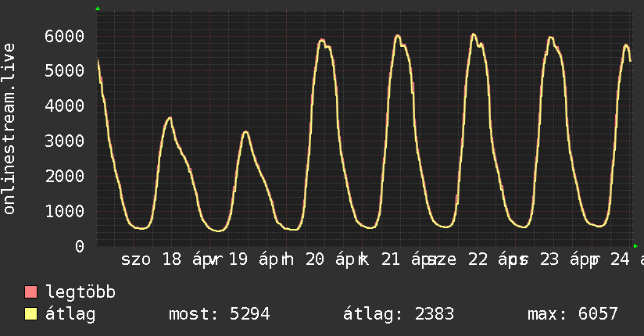
Task: Click the 3000 y-axis label
Action: tap(63, 141)
